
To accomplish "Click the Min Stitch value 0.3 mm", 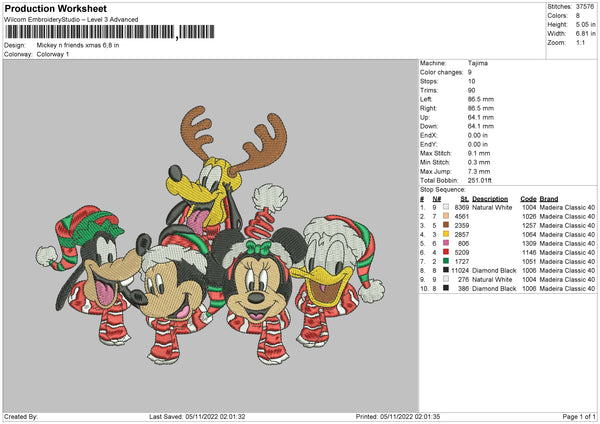I will tap(479, 162).
